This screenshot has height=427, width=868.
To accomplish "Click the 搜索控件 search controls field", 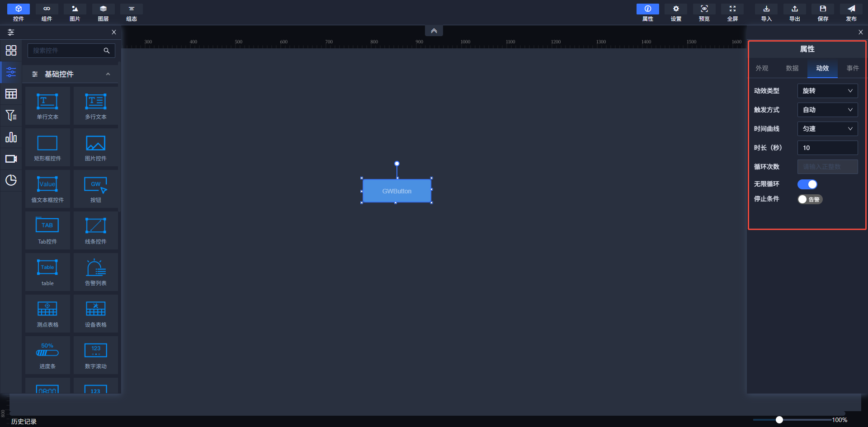I will (x=71, y=51).
